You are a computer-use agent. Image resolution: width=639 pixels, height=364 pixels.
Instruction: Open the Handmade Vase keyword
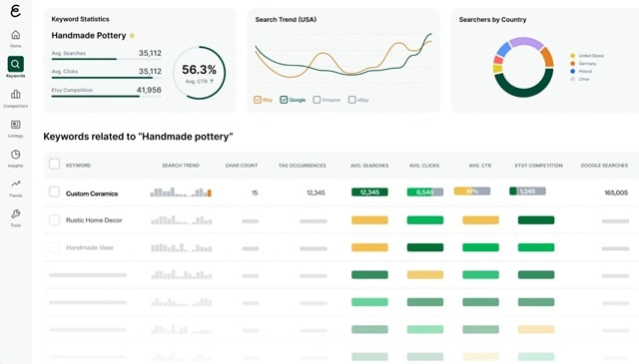90,247
